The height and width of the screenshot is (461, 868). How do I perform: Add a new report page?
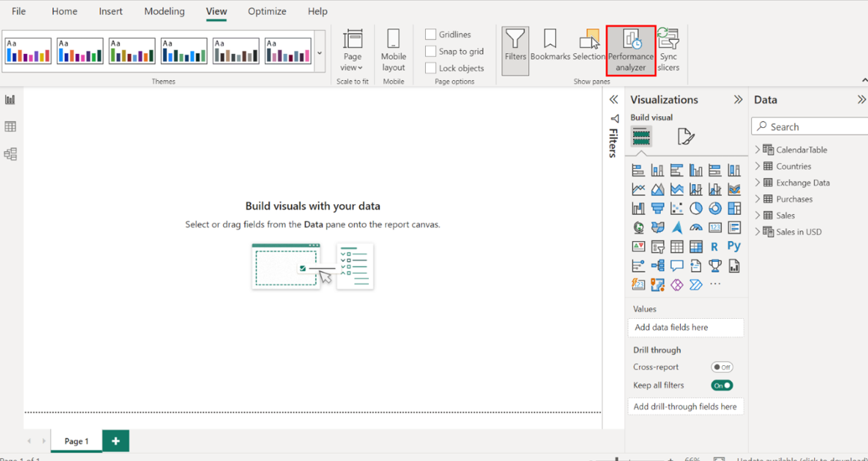(x=115, y=441)
